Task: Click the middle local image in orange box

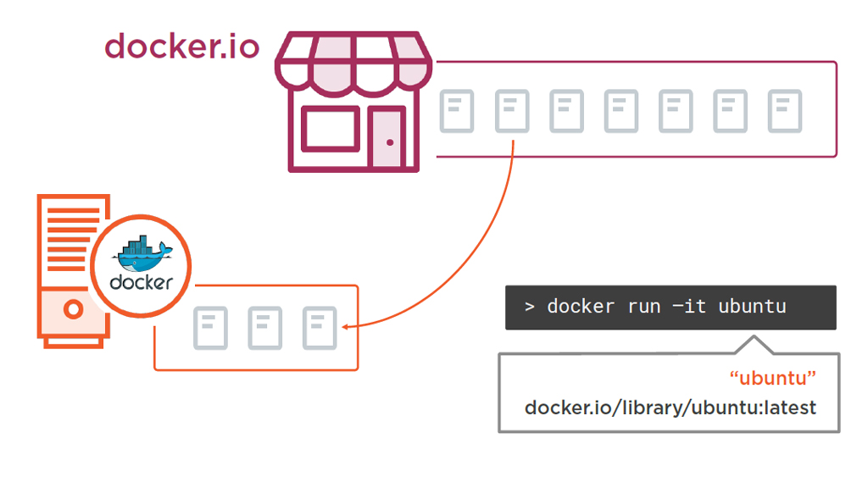Action: tap(264, 328)
